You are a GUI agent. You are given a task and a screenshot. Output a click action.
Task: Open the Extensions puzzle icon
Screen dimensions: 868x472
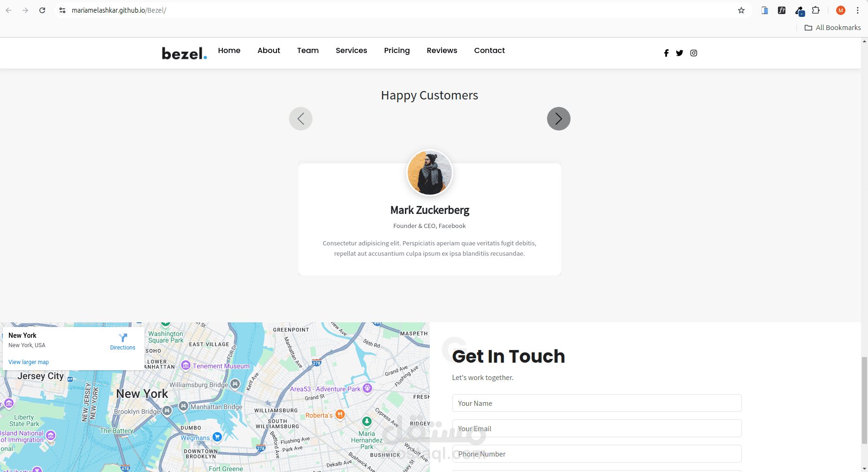pyautogui.click(x=816, y=10)
